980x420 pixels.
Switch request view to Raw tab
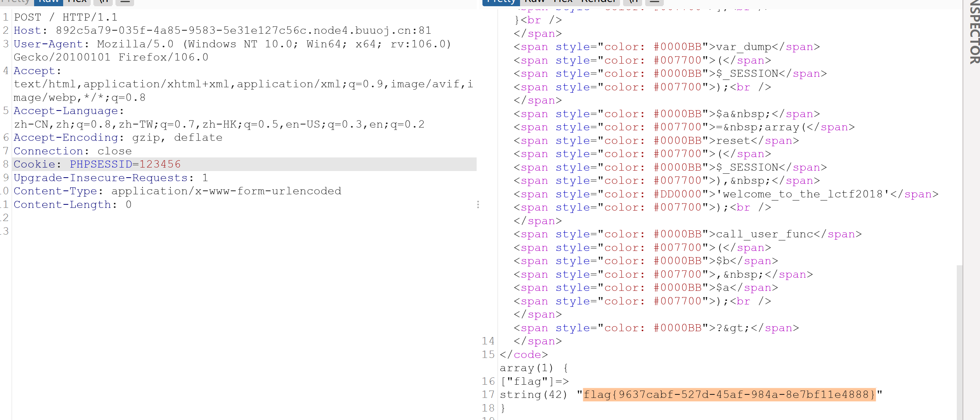[48, 2]
